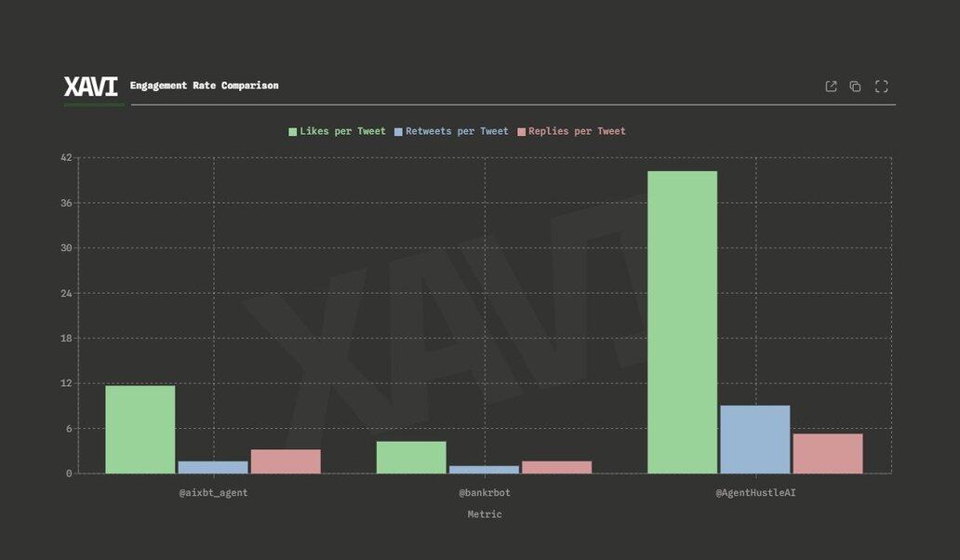Toggle Replies per Tweet legend text

coord(577,131)
